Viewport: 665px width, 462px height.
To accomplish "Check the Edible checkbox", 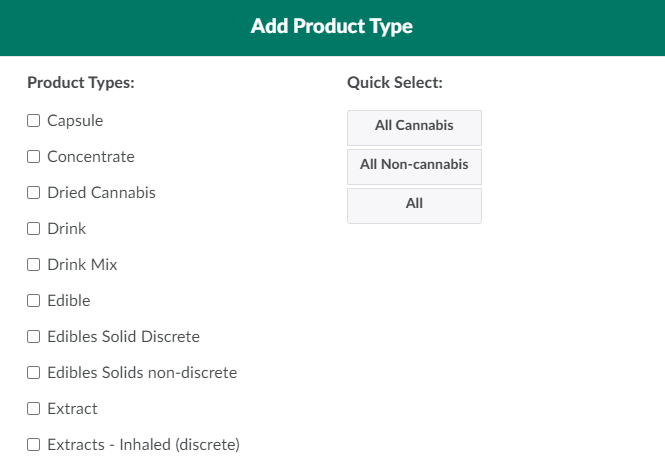I will point(33,301).
